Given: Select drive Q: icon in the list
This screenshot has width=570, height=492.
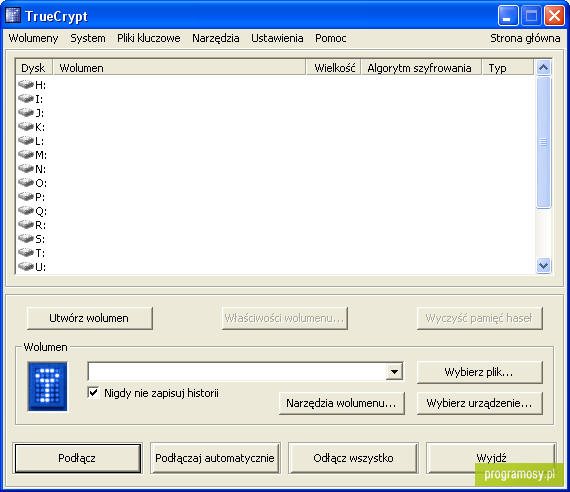Looking at the screenshot, I should point(26,211).
